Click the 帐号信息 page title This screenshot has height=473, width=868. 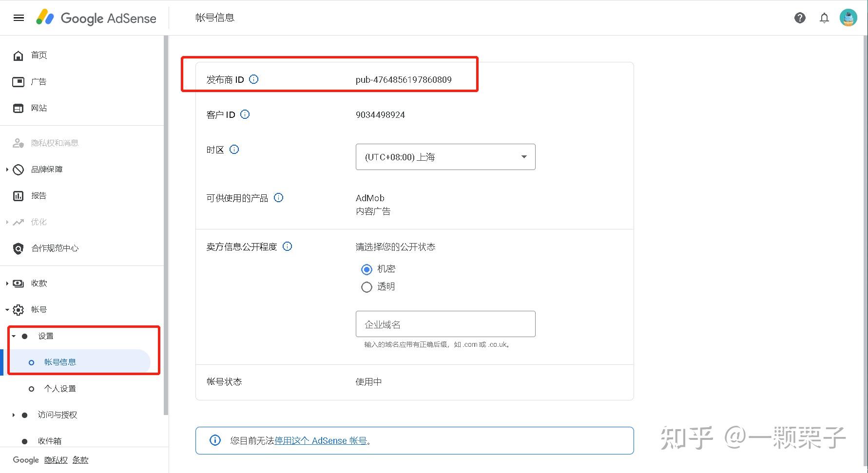coord(215,18)
